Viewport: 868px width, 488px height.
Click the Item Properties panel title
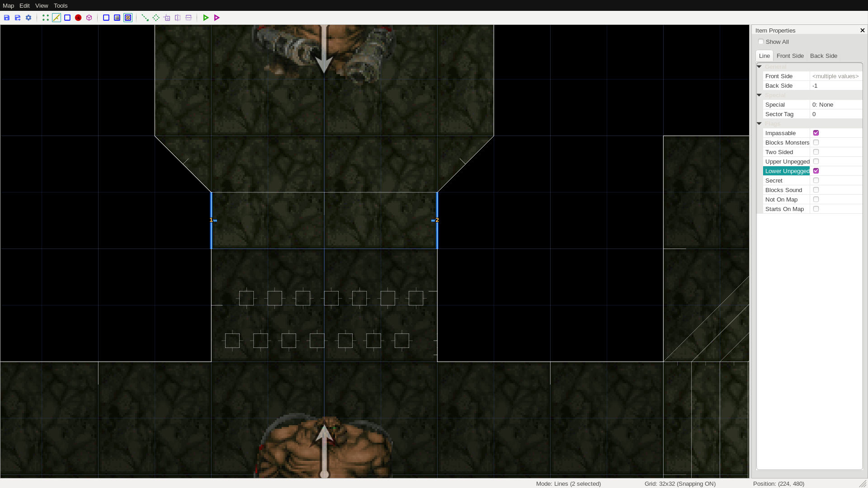tap(775, 30)
